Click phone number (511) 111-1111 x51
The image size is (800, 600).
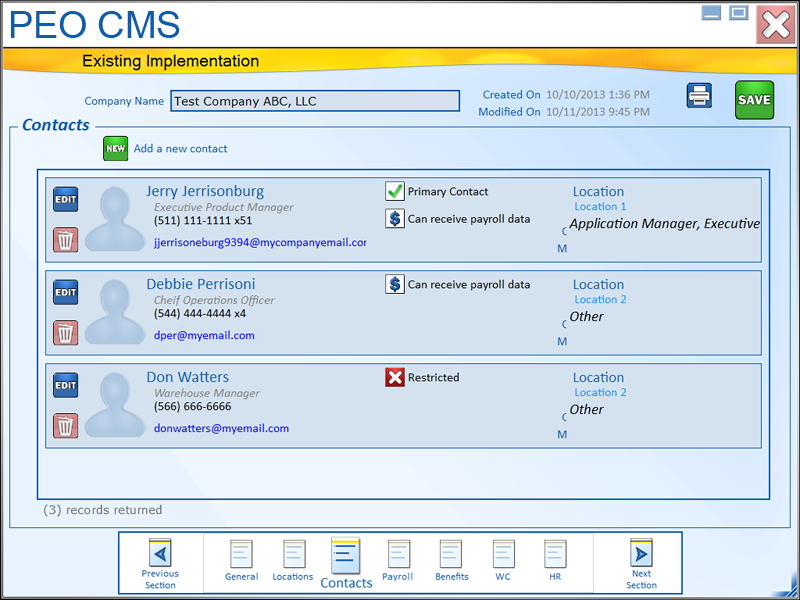pos(203,221)
